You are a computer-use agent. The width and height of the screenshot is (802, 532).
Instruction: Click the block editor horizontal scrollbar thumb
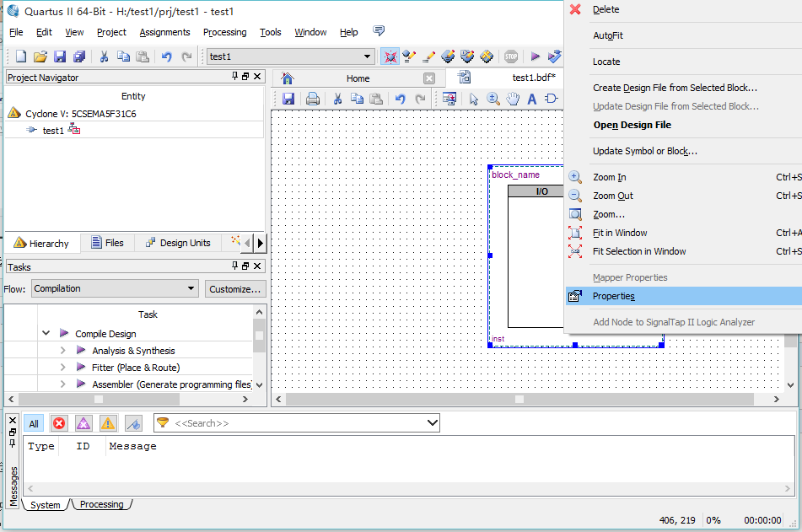519,399
